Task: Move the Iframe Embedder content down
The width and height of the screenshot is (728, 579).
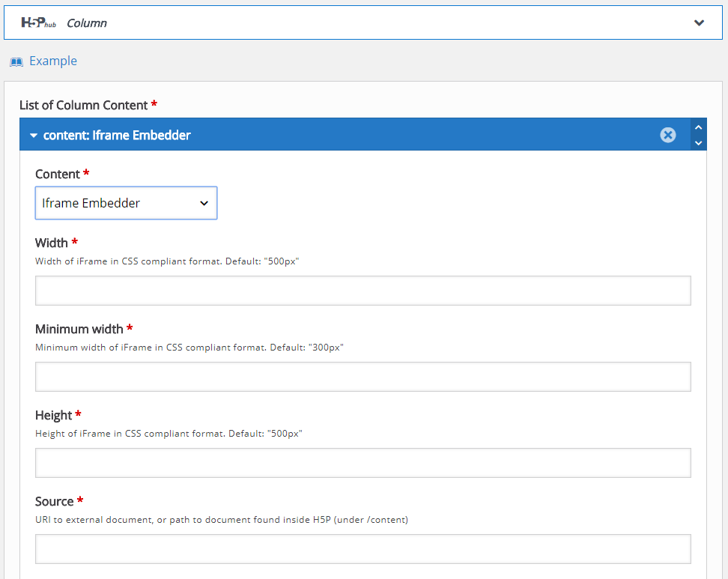Action: (698, 143)
